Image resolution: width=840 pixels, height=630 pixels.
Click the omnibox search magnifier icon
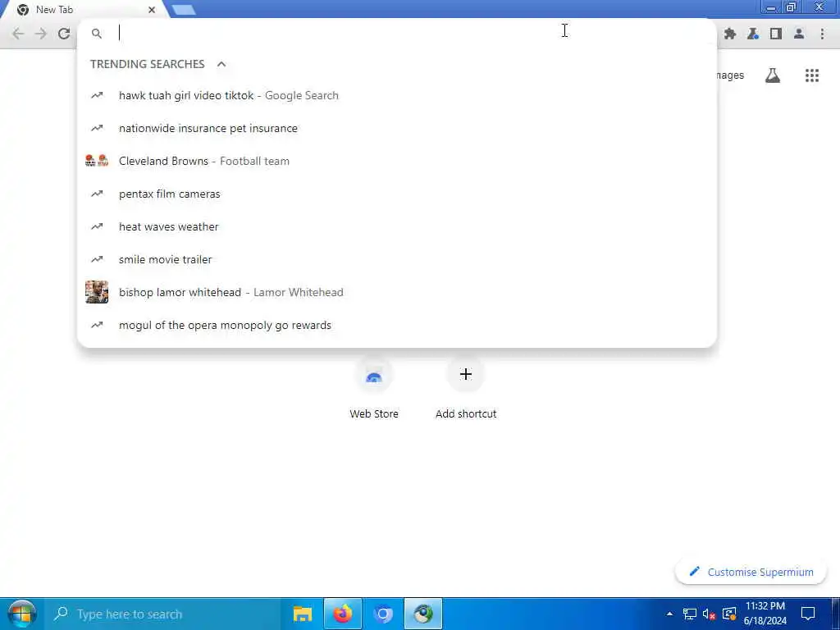97,34
